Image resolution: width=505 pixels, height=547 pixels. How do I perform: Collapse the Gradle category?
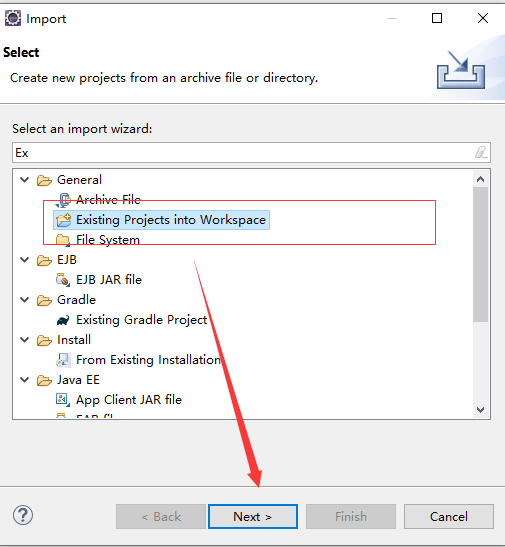pyautogui.click(x=25, y=300)
